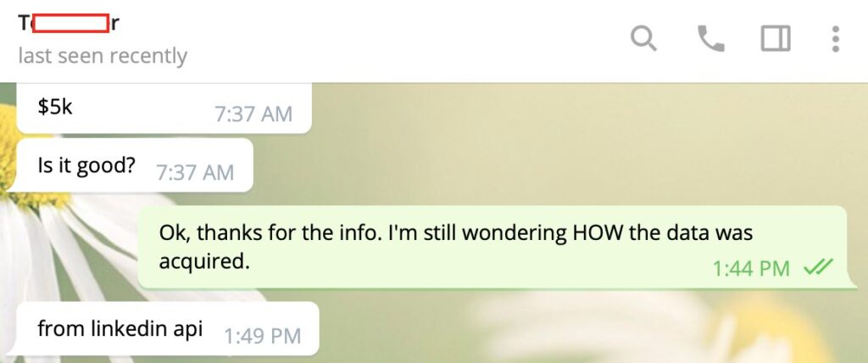Select the '$5k' message bubble
The image size is (868, 363).
pyautogui.click(x=164, y=109)
